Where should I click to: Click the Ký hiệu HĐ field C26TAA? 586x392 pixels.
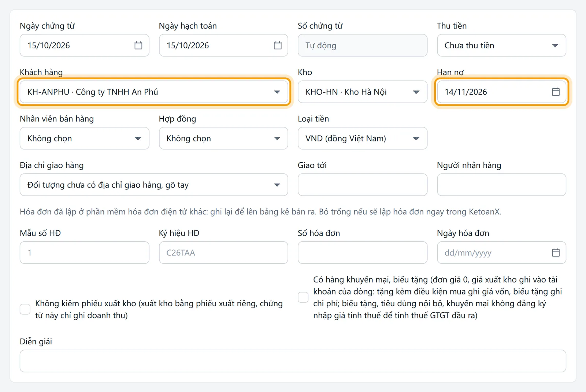pyautogui.click(x=223, y=252)
